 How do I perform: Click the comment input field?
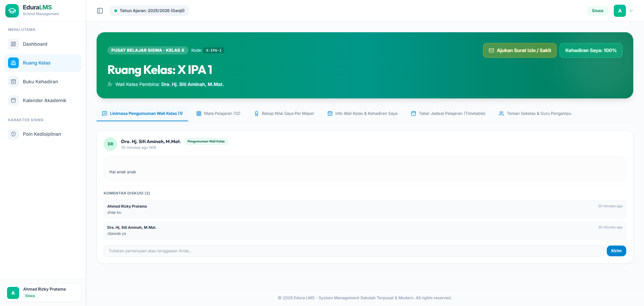click(x=354, y=251)
